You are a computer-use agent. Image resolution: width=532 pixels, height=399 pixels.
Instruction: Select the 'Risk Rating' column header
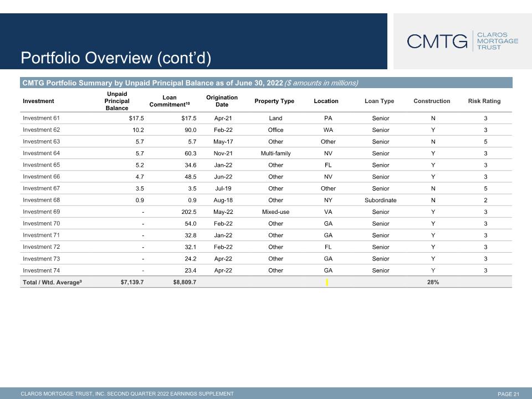(x=484, y=101)
